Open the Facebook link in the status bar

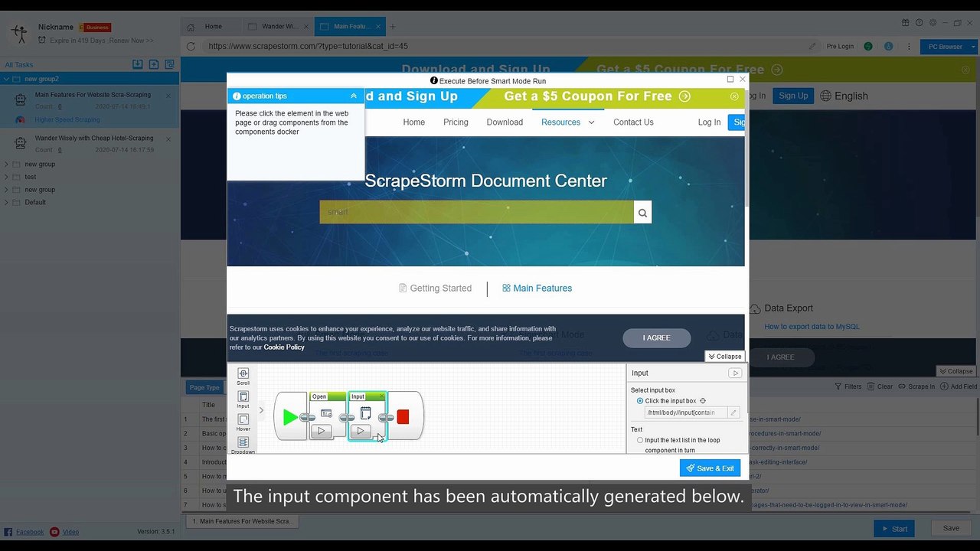coord(30,532)
